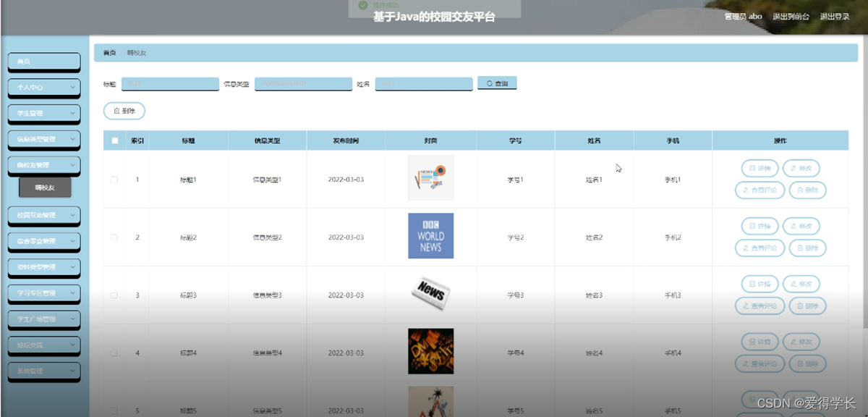Click 修改 for the row 标题4

click(x=801, y=342)
